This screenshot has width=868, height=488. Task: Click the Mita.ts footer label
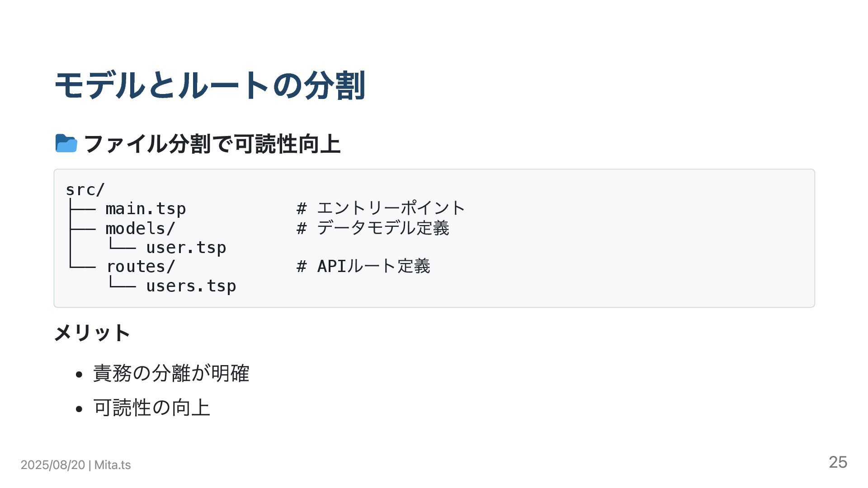(x=113, y=465)
